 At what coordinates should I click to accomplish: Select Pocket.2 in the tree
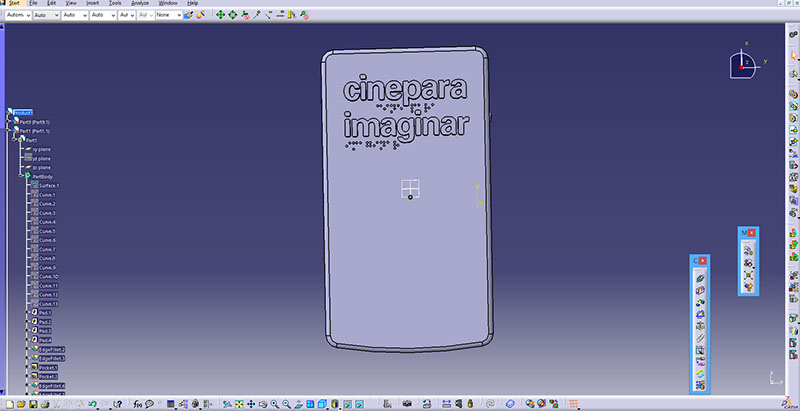point(48,376)
